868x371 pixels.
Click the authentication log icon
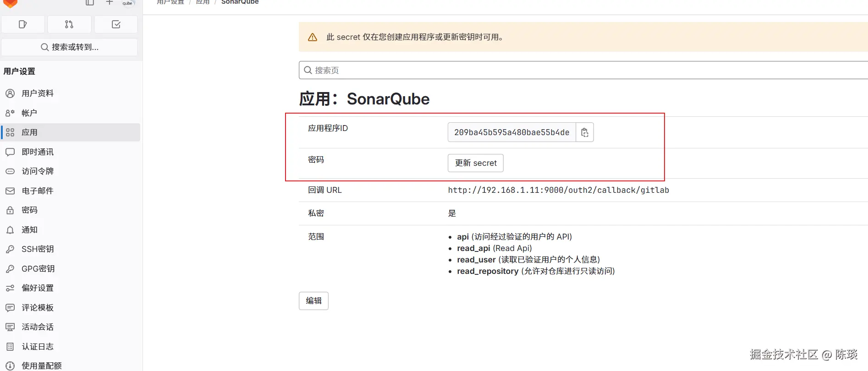(x=10, y=347)
